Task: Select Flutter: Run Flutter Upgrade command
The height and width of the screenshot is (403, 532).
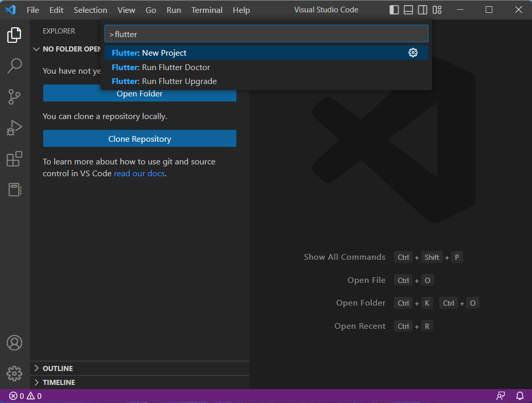Action: coord(266,81)
